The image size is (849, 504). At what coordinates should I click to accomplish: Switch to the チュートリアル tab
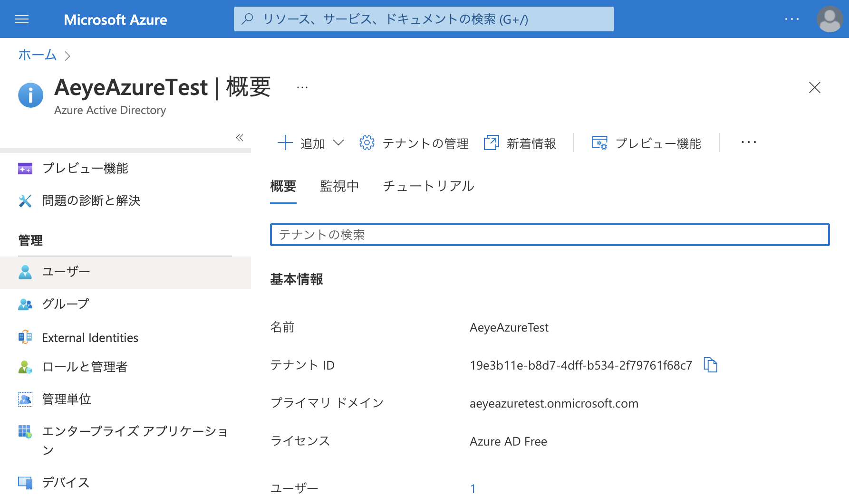pyautogui.click(x=428, y=186)
